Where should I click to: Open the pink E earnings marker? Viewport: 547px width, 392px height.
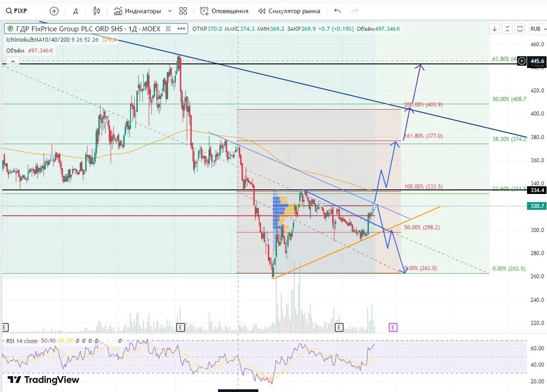click(x=393, y=327)
